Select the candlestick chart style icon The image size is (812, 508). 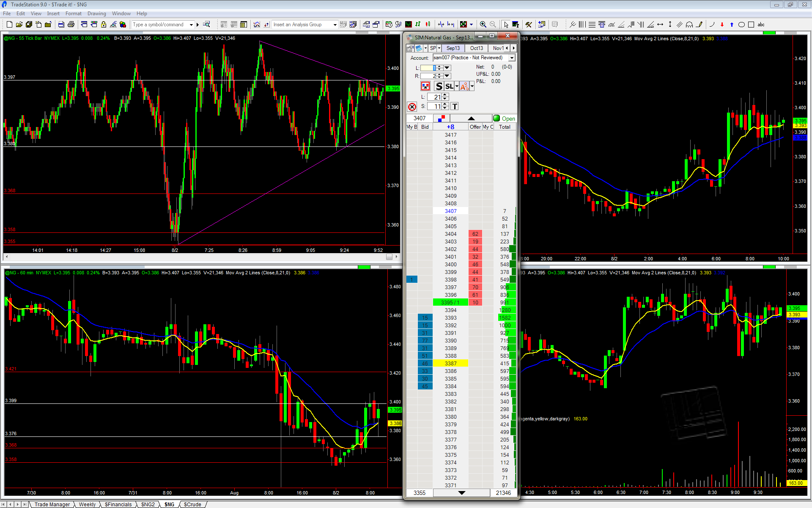(428, 25)
